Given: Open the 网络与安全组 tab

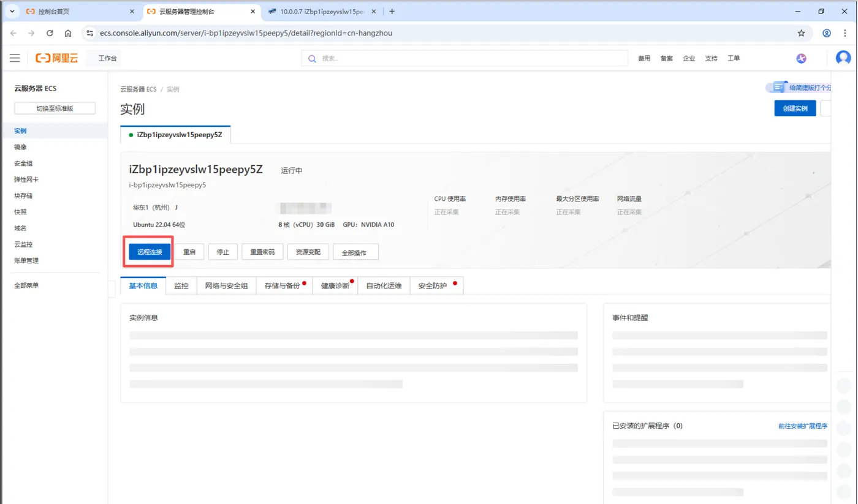Looking at the screenshot, I should click(x=226, y=285).
